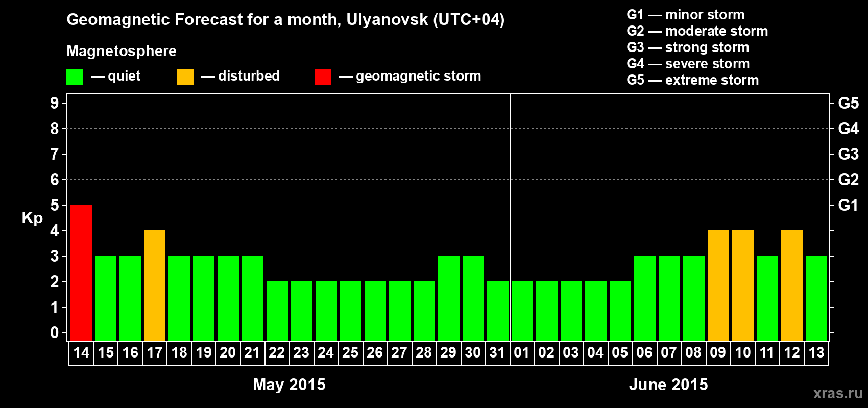Click the Magnetosphere heading
868x408 pixels.
click(122, 52)
